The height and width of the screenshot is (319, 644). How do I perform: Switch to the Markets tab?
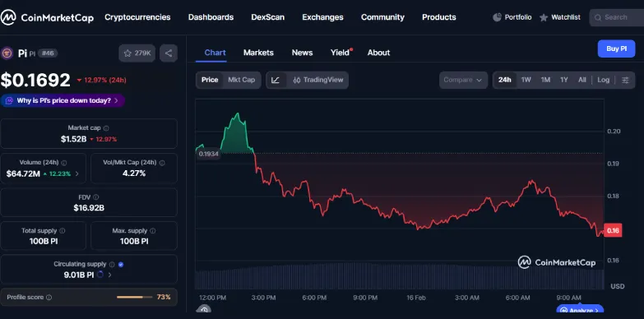coord(258,53)
